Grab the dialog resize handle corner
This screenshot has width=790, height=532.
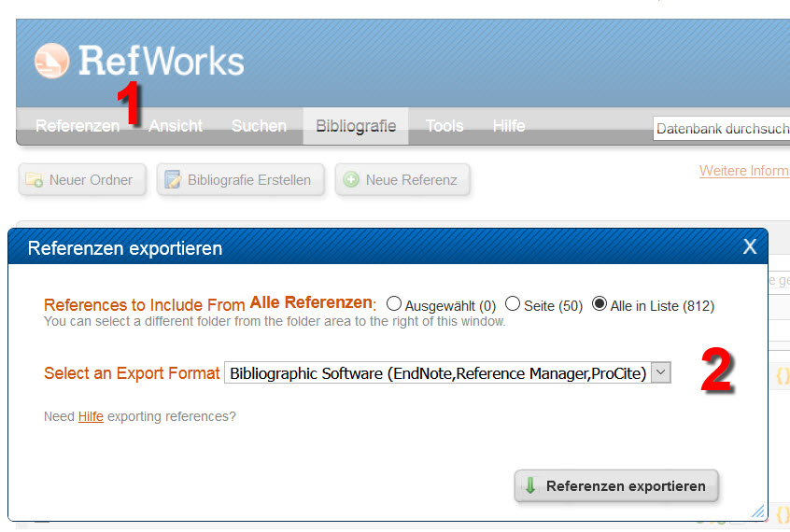coord(758,511)
